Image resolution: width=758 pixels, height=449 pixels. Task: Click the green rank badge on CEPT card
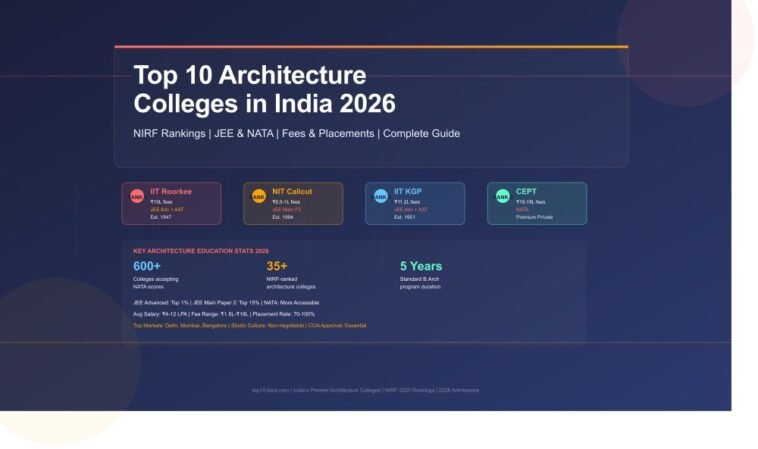point(502,196)
